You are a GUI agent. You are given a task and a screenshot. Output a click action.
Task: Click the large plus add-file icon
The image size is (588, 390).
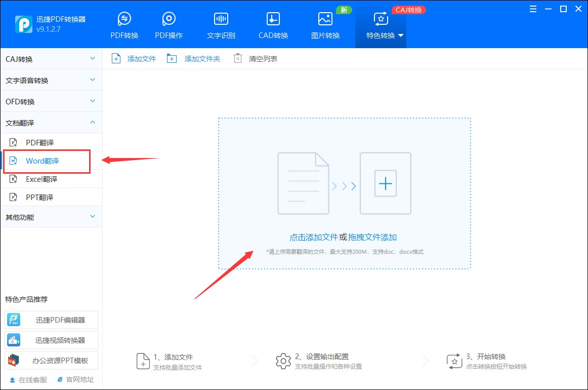[386, 183]
